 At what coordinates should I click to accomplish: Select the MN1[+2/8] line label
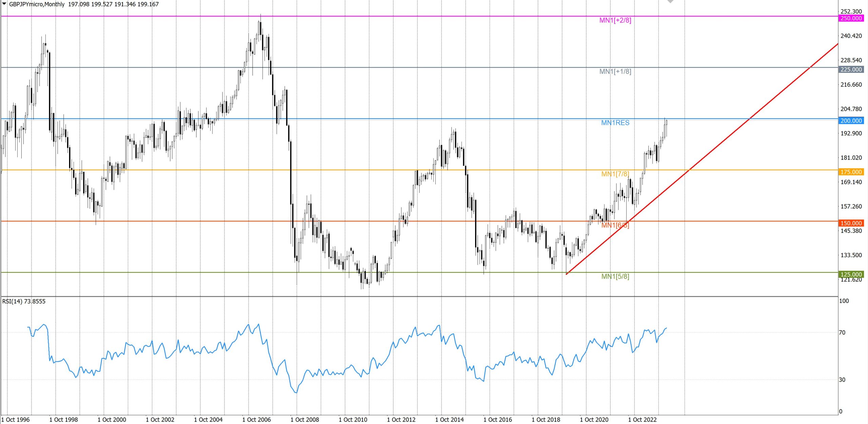[x=615, y=20]
